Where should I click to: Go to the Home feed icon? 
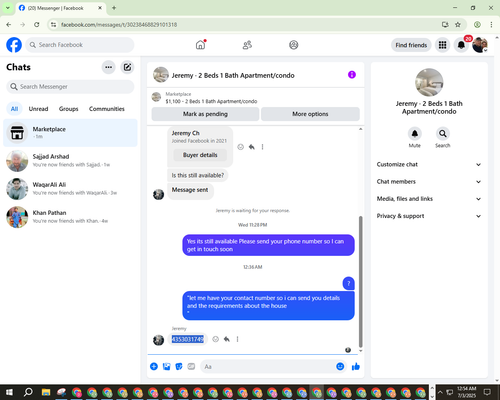[200, 45]
